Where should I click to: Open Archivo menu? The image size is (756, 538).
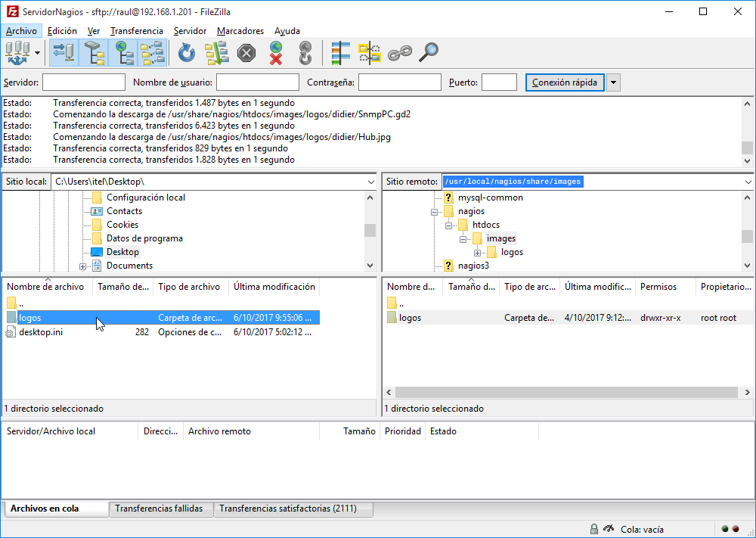coord(21,31)
